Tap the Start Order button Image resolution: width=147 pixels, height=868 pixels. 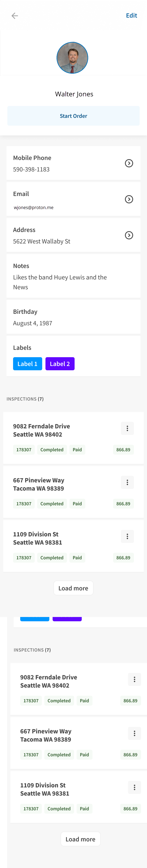[x=73, y=116]
